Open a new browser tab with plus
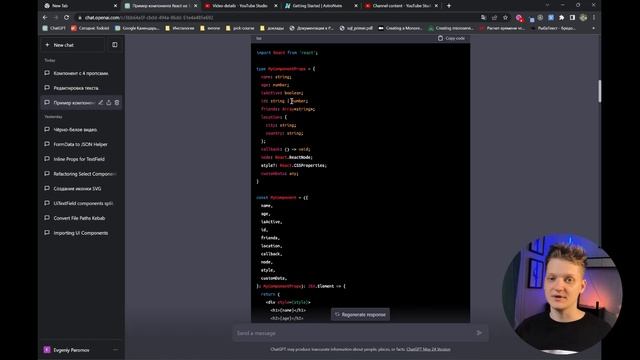The image size is (640, 360). (x=449, y=6)
